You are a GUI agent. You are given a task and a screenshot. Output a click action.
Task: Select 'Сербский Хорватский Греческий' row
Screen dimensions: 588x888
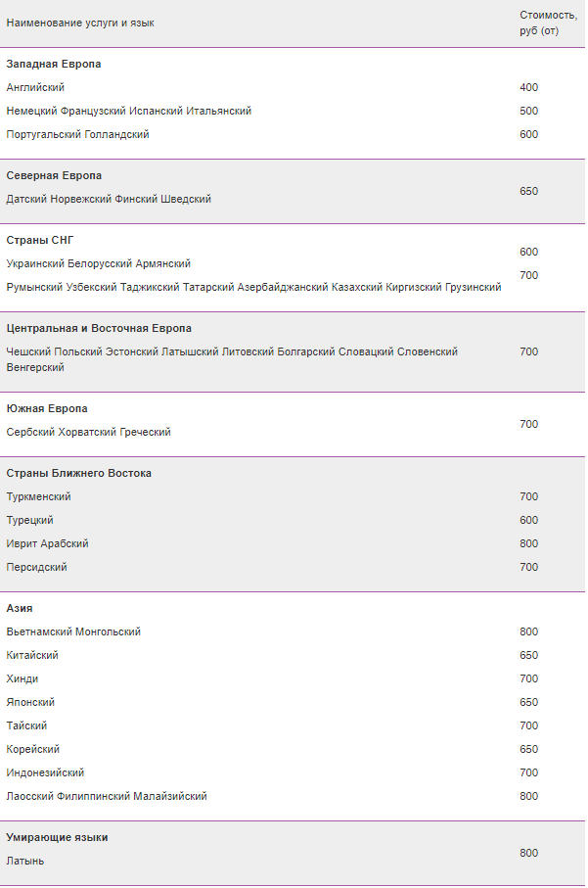click(88, 432)
